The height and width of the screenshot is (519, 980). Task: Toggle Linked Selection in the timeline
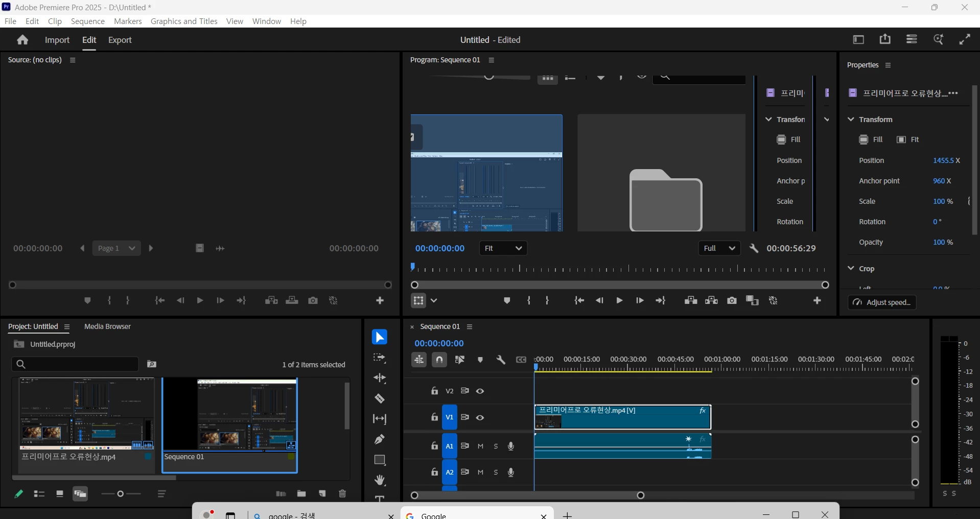(x=460, y=360)
